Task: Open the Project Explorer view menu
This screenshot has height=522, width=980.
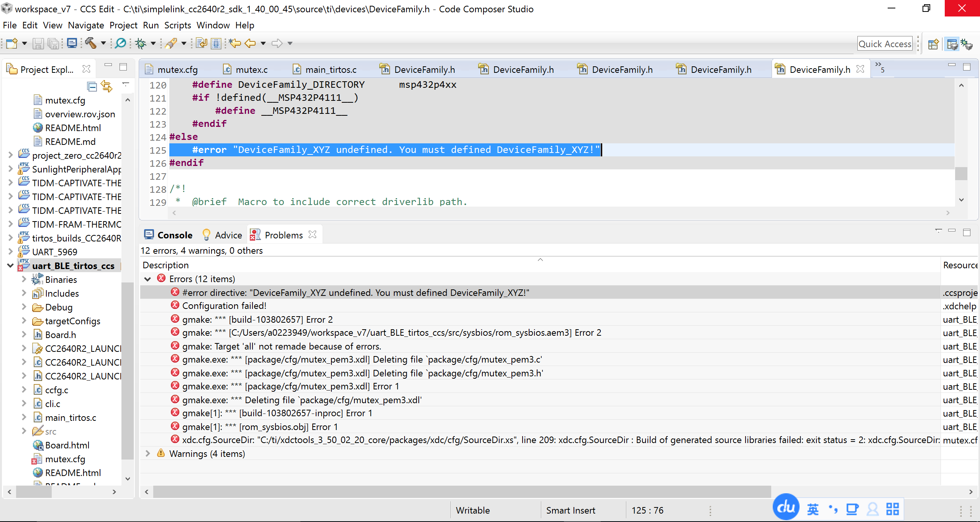Action: coord(126,84)
